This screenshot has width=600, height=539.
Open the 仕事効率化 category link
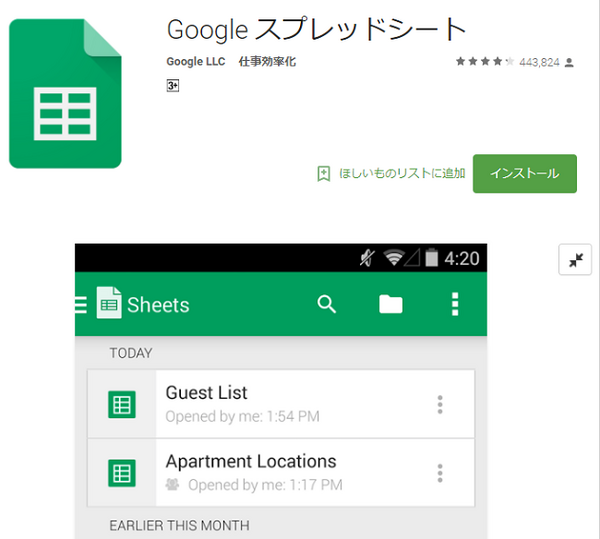(x=267, y=62)
